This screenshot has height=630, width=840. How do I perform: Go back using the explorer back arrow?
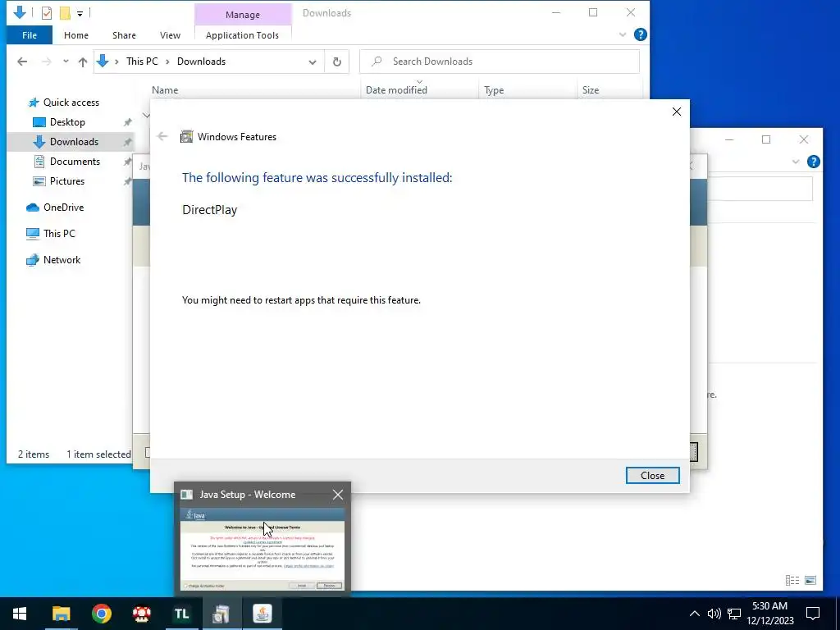tap(22, 62)
